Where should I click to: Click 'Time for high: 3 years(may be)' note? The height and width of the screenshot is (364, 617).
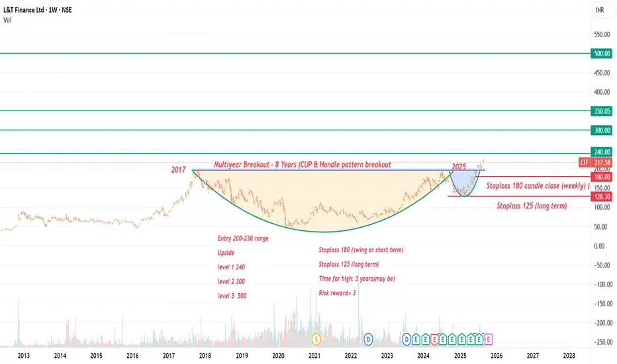coord(357,279)
